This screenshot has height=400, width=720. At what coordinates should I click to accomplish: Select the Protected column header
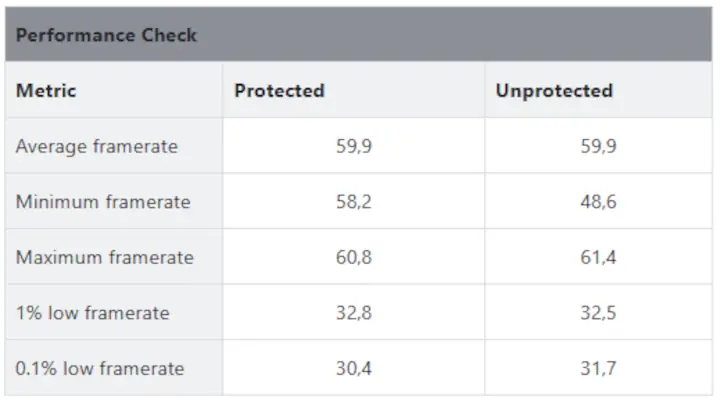coord(279,90)
